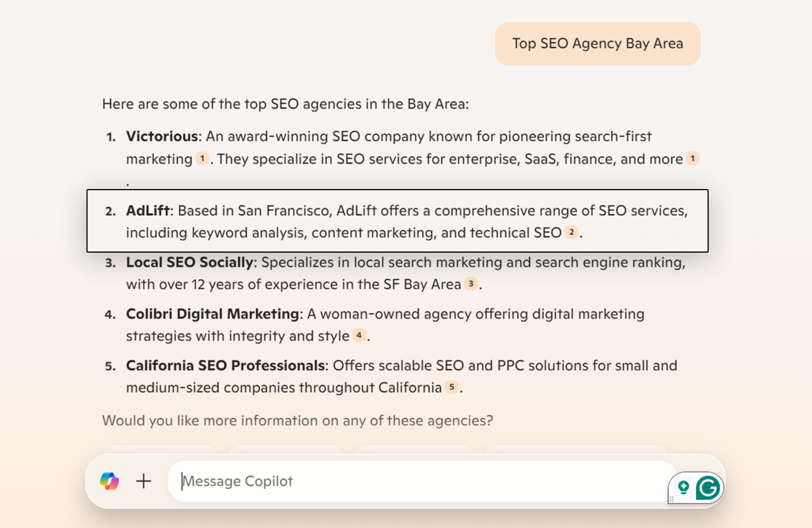Select the Colibri Digital Marketing entry
Screen dimensions: 812x528
tap(212, 313)
